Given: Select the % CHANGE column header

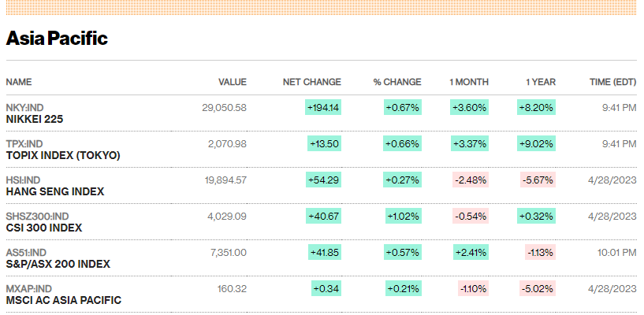Looking at the screenshot, I should click(397, 82).
